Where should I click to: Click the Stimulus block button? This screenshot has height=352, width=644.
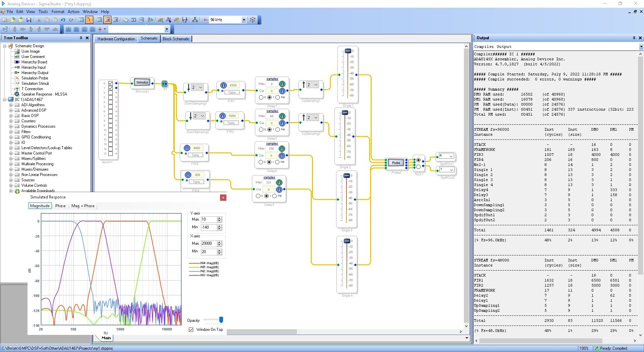tap(142, 82)
